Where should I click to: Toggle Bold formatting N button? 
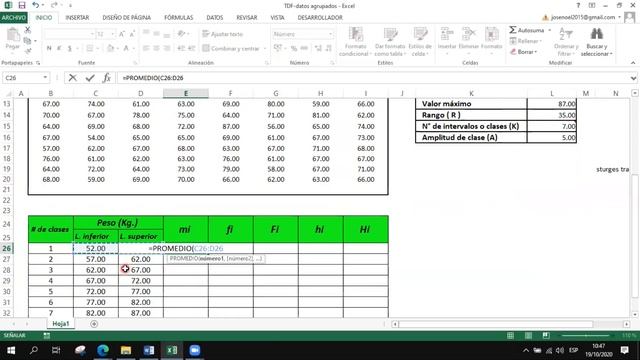coord(49,48)
